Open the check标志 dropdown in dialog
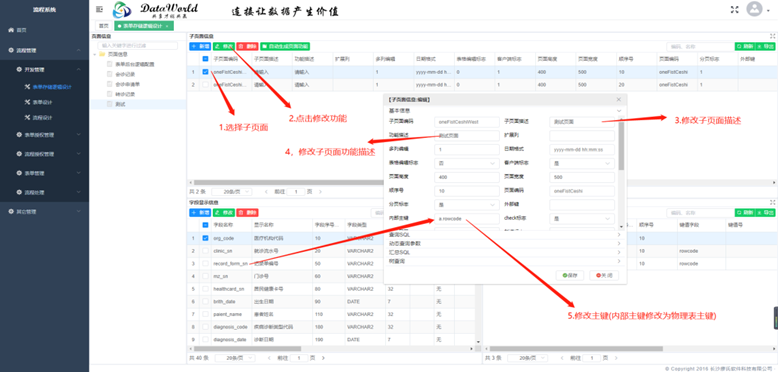Image resolution: width=778 pixels, height=372 pixels. 582,218
